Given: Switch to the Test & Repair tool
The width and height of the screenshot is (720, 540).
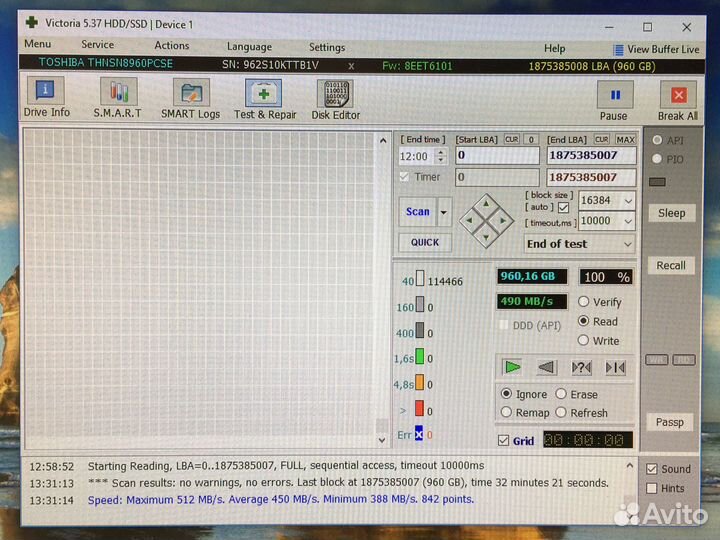Looking at the screenshot, I should point(265,99).
